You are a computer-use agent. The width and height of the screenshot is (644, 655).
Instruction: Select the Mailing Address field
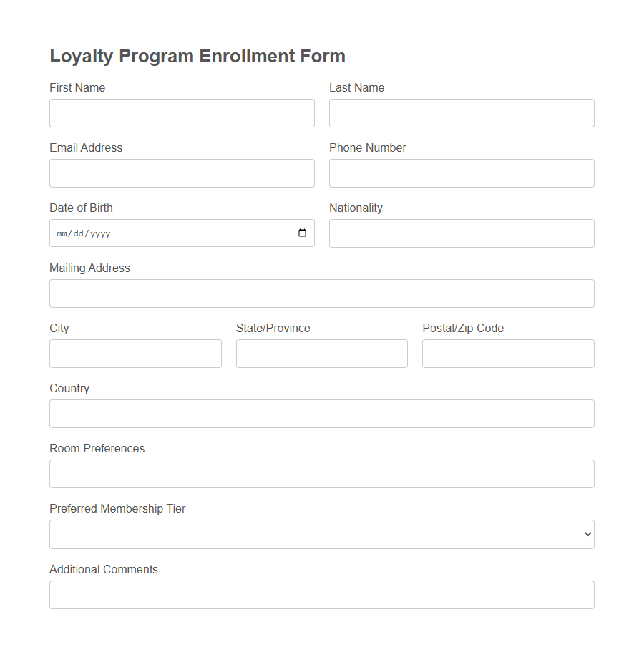(x=321, y=293)
